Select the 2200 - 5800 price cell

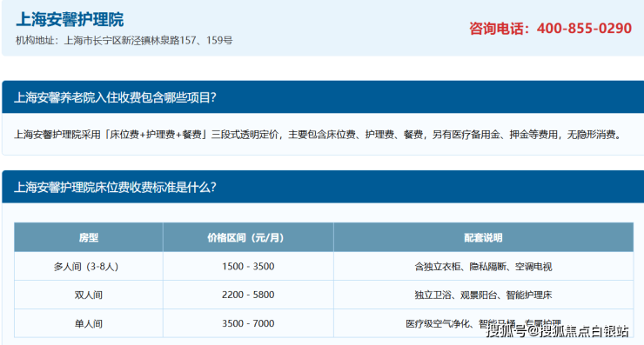[248, 295]
